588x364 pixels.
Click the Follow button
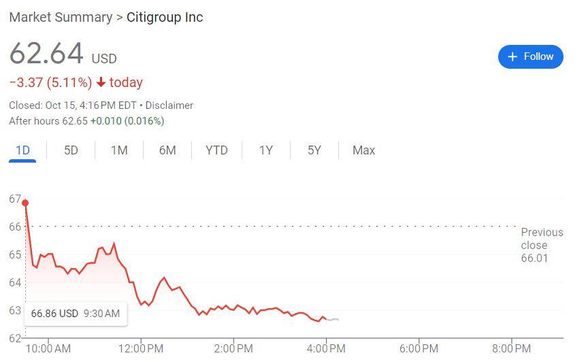pyautogui.click(x=530, y=56)
